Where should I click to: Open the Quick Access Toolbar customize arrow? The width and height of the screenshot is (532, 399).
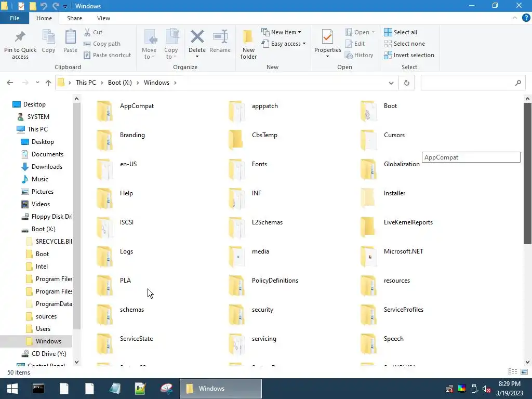click(x=65, y=6)
